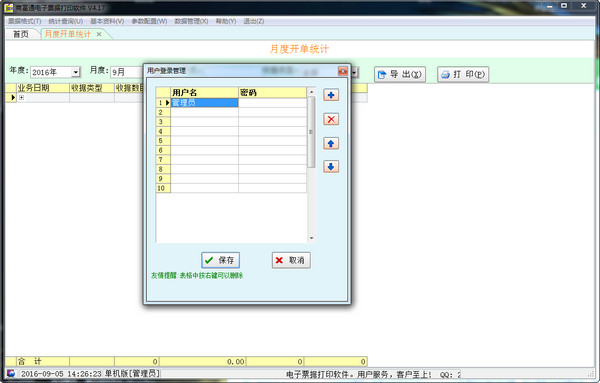Open the 数据管理(X) menu
Viewport: 600px width, 383px height.
click(191, 21)
